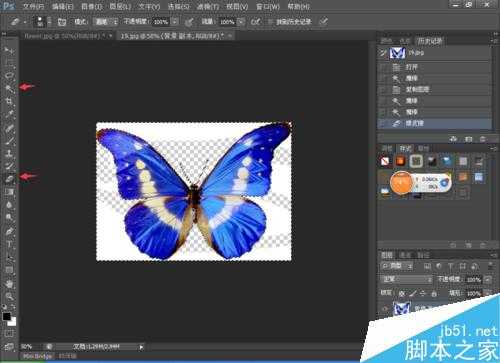Select the Lasso tool
500x363 pixels.
pos(9,75)
